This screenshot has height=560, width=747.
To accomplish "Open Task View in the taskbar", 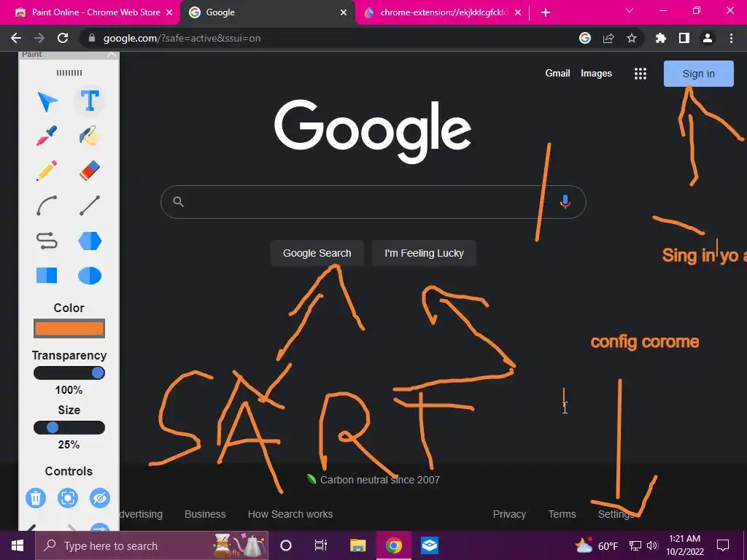I will 321,545.
